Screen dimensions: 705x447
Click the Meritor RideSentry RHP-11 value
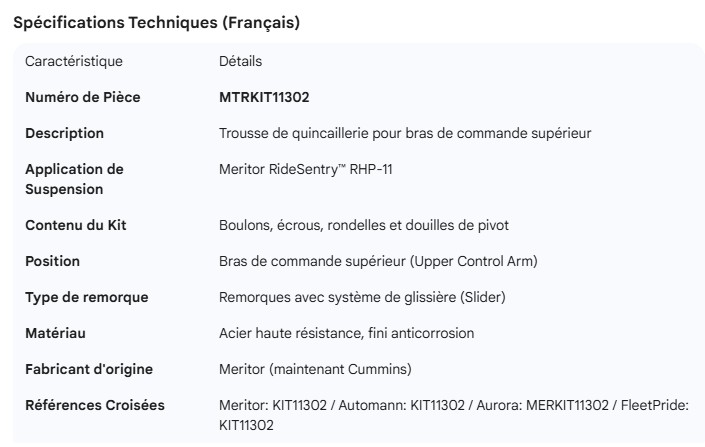pyautogui.click(x=305, y=170)
